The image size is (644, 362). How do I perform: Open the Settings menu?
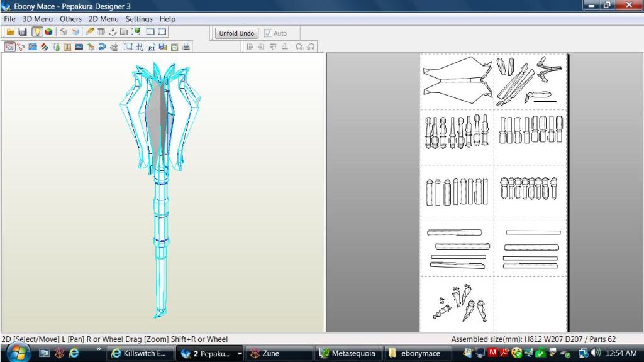tap(139, 19)
